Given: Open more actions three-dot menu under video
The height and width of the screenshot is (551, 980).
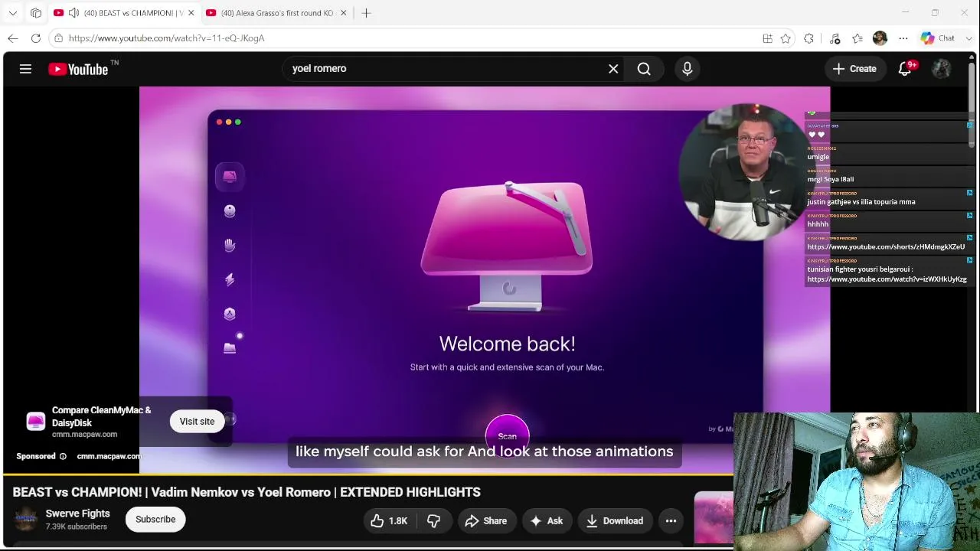Looking at the screenshot, I should (x=671, y=521).
